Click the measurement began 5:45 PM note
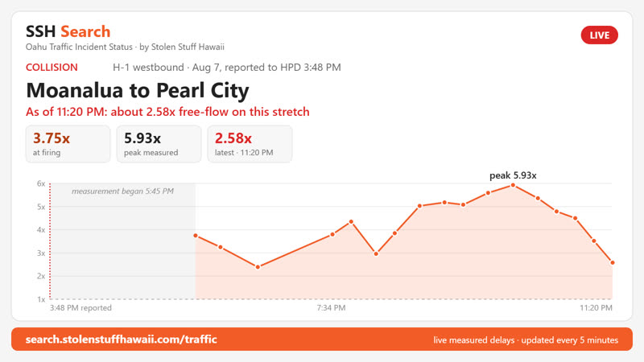Image resolution: width=644 pixels, height=362 pixels. [x=122, y=191]
